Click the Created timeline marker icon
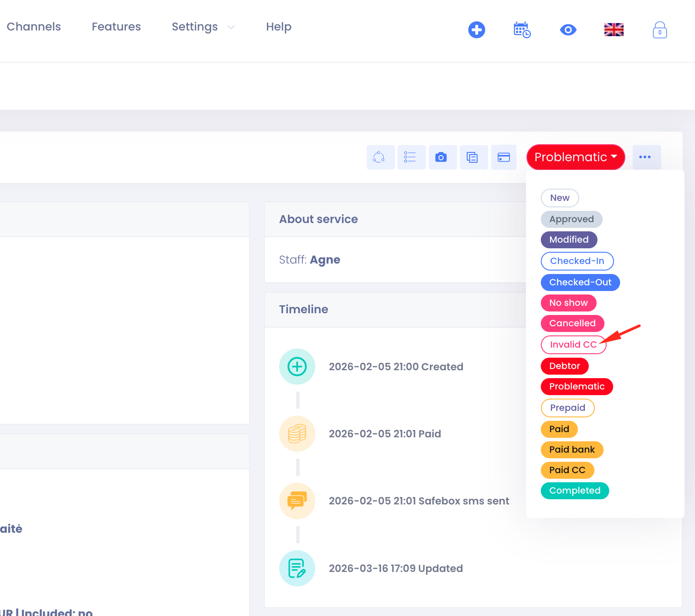Image resolution: width=695 pixels, height=616 pixels. [297, 366]
